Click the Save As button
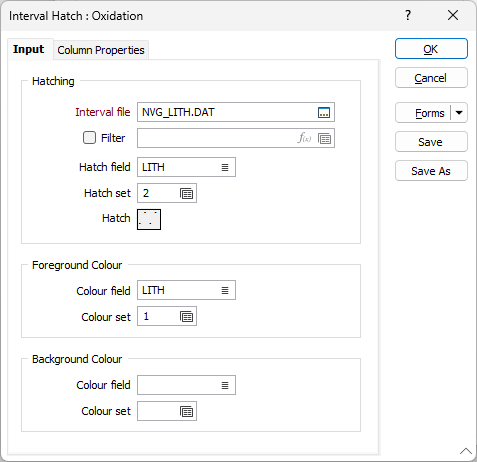 (x=431, y=171)
